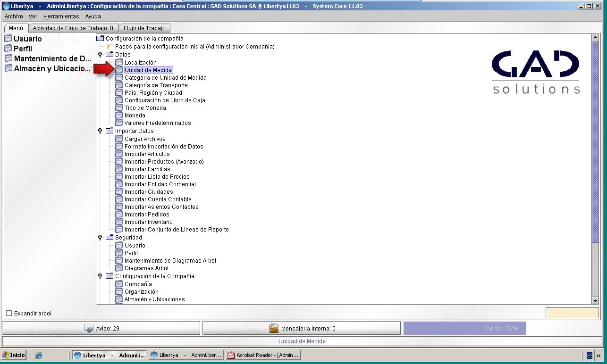The width and height of the screenshot is (607, 364).
Task: Select root Configuración de la compañía folder
Action: click(144, 38)
